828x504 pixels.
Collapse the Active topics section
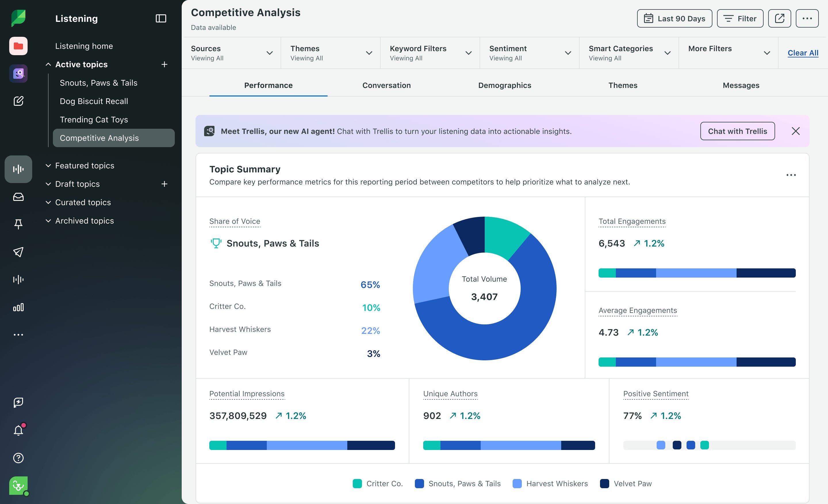(x=48, y=64)
